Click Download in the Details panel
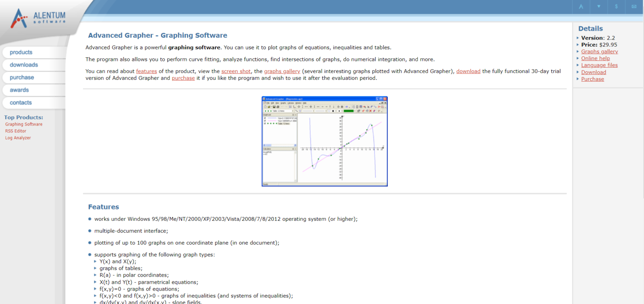Image resolution: width=644 pixels, height=304 pixels. [594, 72]
